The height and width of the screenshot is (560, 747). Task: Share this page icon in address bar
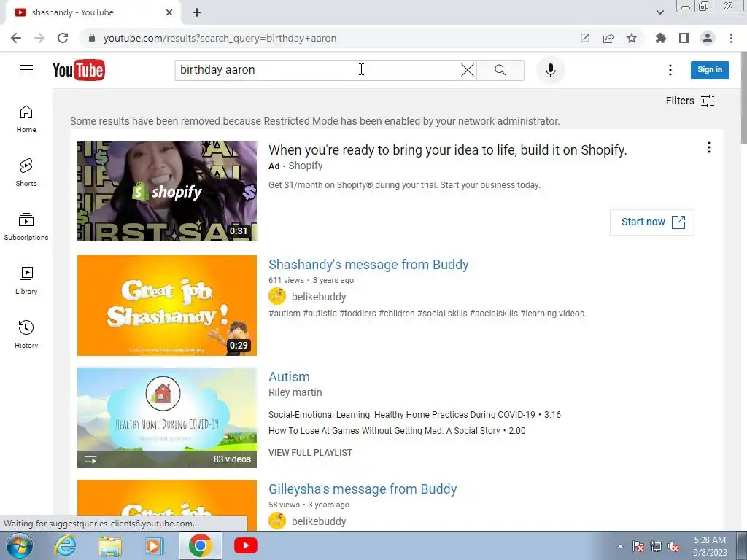point(608,38)
